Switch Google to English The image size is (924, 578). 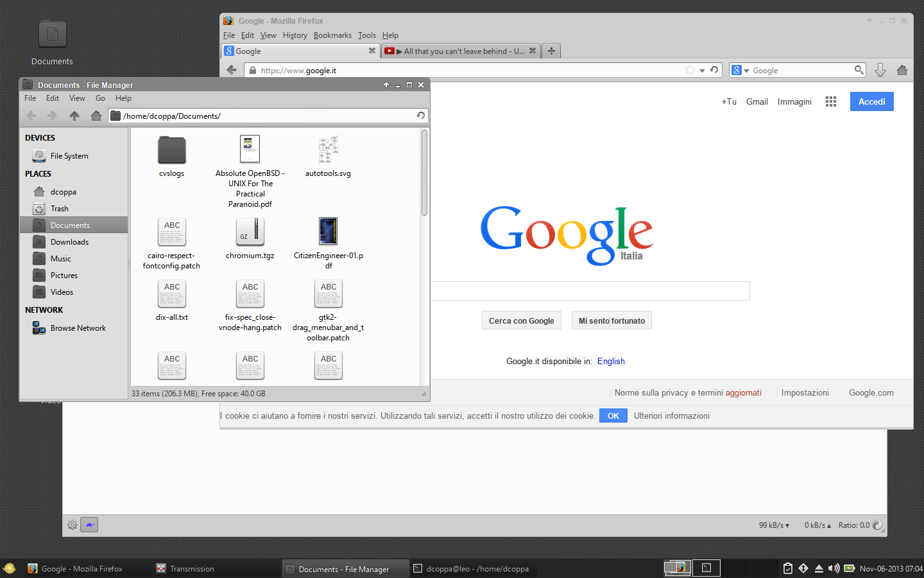[611, 361]
